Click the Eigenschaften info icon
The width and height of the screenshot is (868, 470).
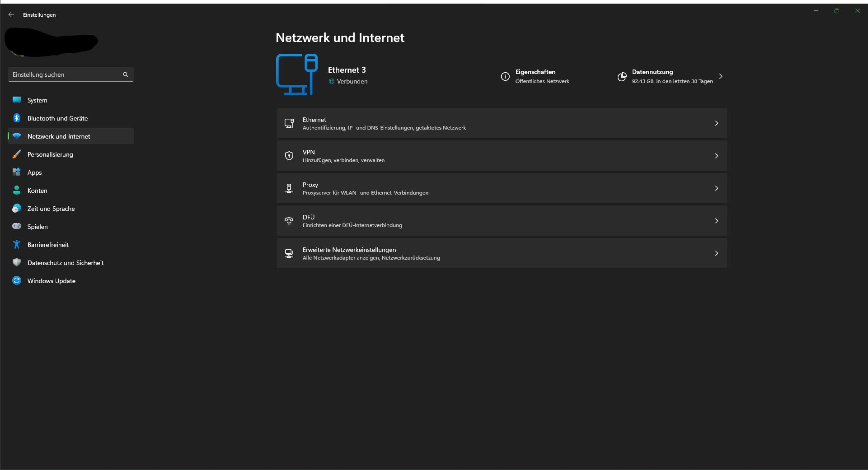505,76
